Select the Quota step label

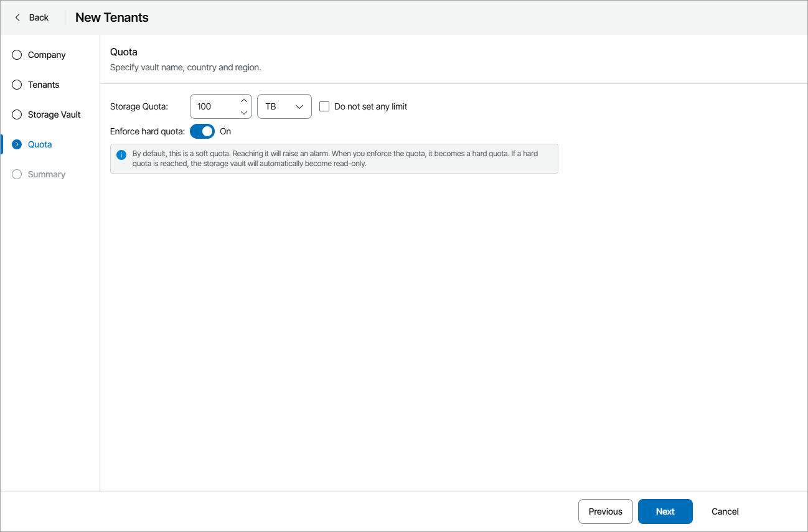pyautogui.click(x=39, y=144)
